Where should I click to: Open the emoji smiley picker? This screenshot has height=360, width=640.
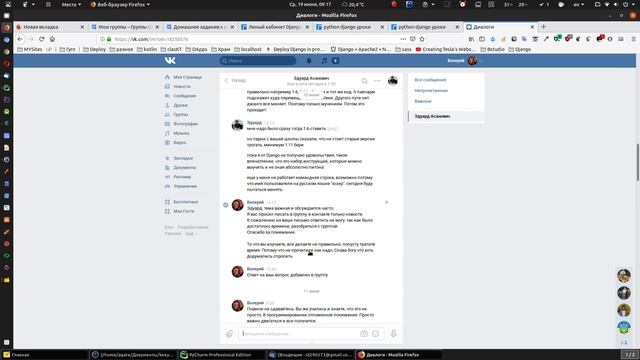pos(376,334)
